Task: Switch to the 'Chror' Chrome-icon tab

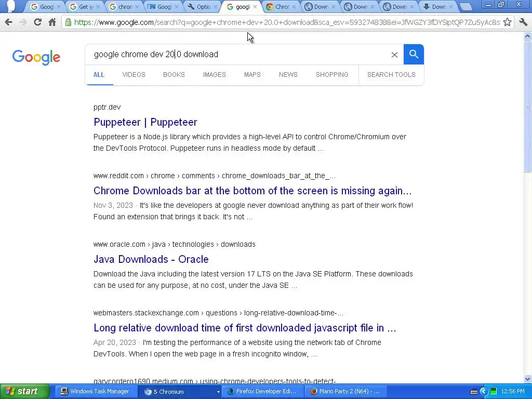Action: pos(281,7)
